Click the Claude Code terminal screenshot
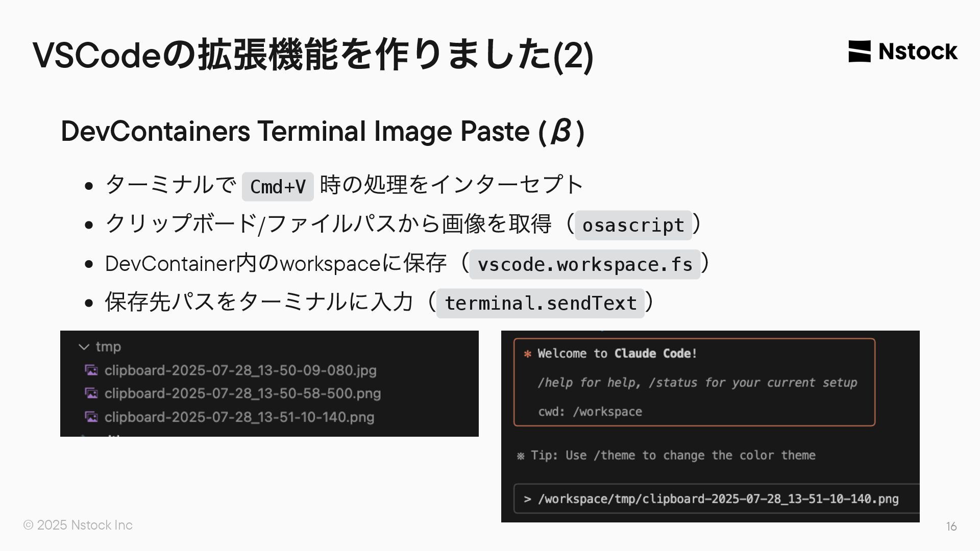Viewport: 980px width, 551px height. 710,427
